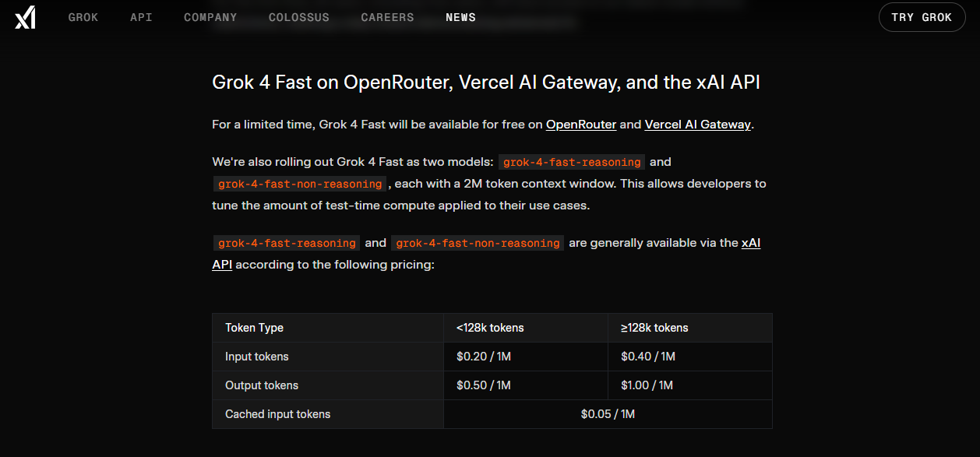Click the <128k tokens column header
Image resolution: width=980 pixels, height=457 pixels.
click(x=526, y=328)
